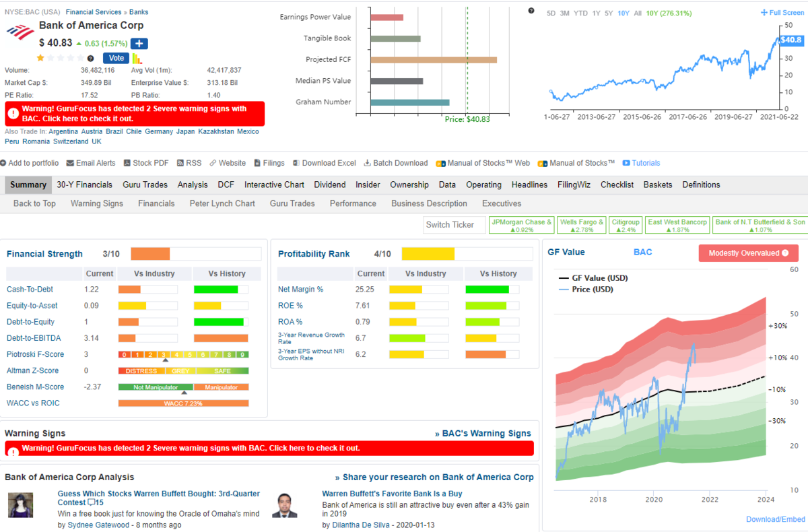
Task: Click the Add to portfolio icon
Action: 3,163
